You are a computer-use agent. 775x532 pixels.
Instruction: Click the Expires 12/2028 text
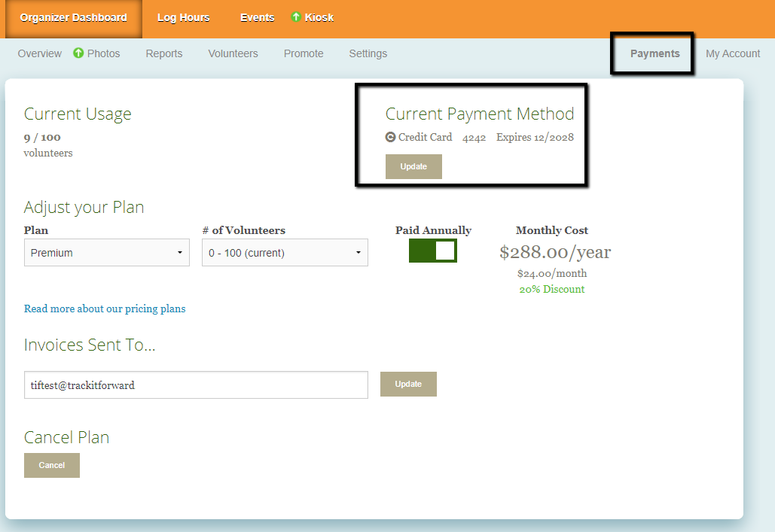535,137
